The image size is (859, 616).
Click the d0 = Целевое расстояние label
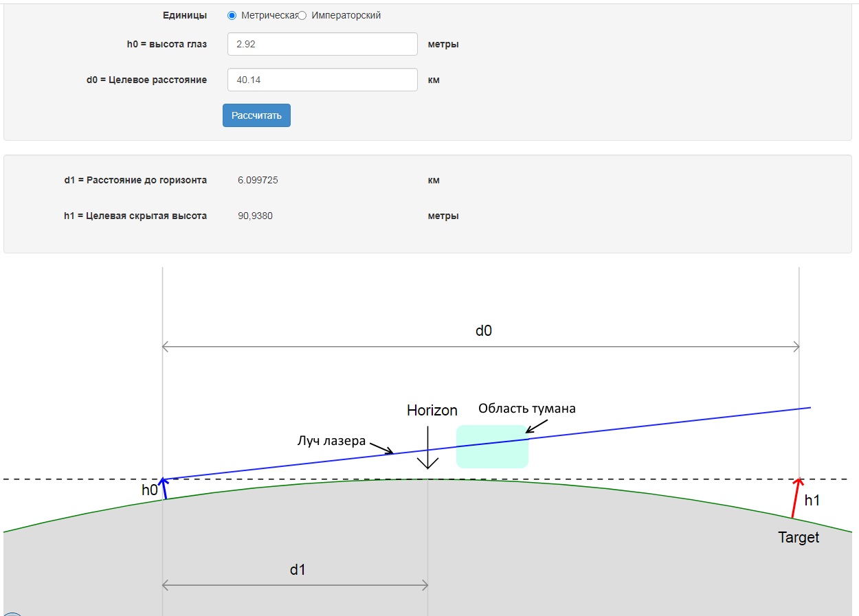(146, 80)
